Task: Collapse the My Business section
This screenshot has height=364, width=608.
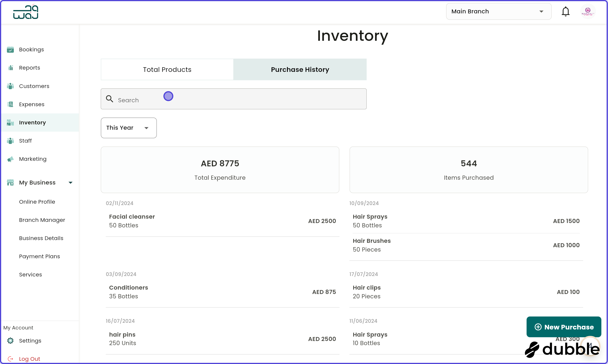Action: pyautogui.click(x=71, y=182)
